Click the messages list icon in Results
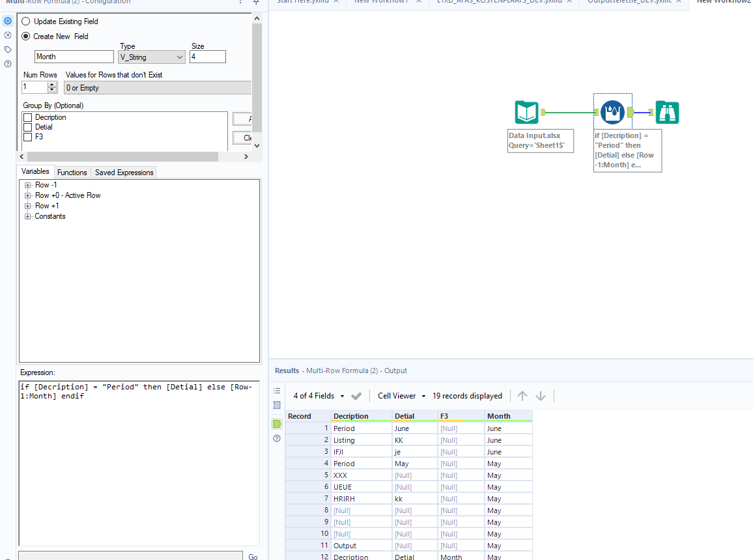The height and width of the screenshot is (560, 753). 277,391
